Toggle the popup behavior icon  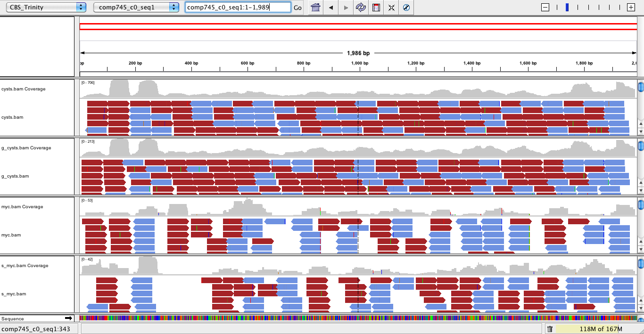tap(406, 8)
